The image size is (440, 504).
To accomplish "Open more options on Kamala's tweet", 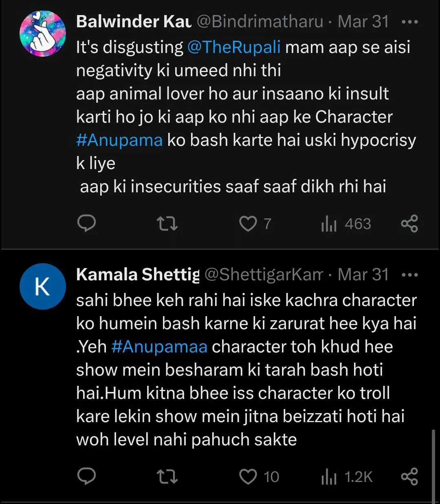I will click(409, 275).
